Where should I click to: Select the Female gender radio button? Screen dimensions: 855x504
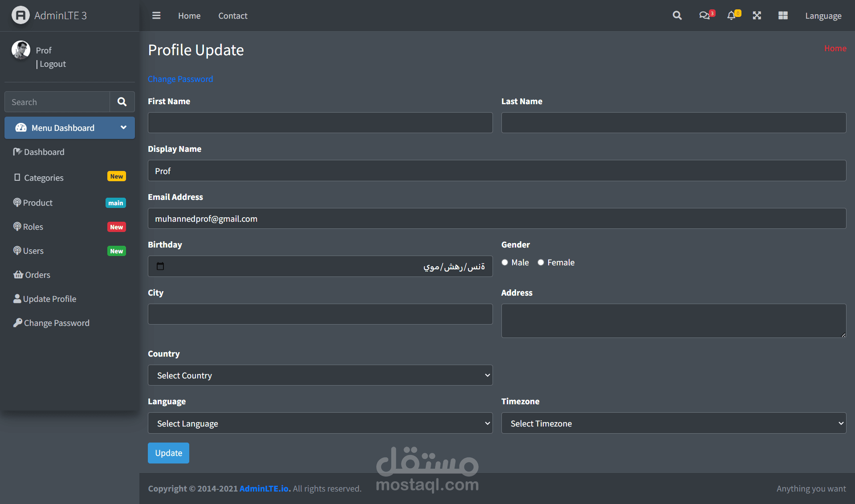tap(541, 262)
